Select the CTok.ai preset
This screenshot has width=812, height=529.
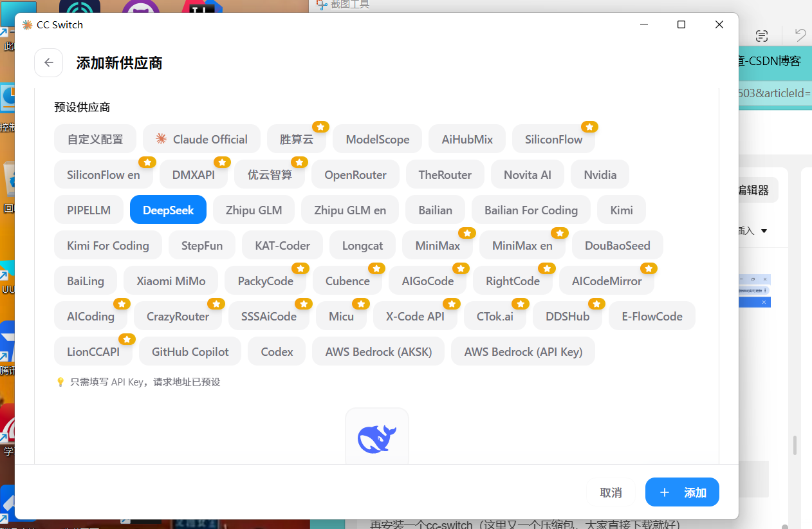tap(495, 316)
